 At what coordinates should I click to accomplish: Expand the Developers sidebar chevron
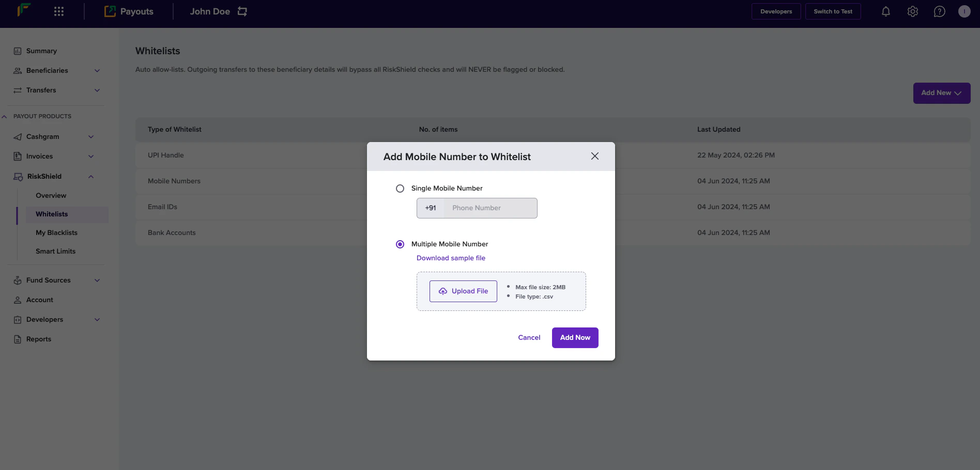[x=97, y=320]
